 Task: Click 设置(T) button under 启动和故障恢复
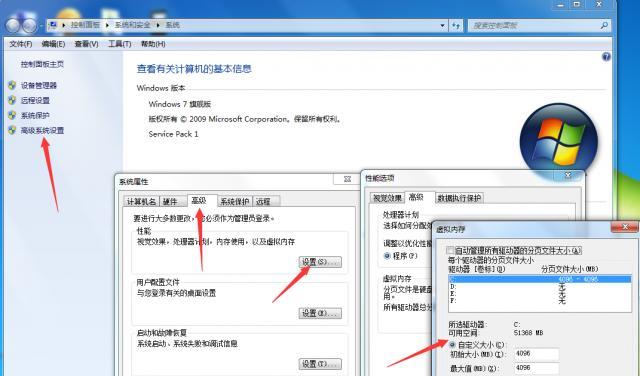click(320, 364)
